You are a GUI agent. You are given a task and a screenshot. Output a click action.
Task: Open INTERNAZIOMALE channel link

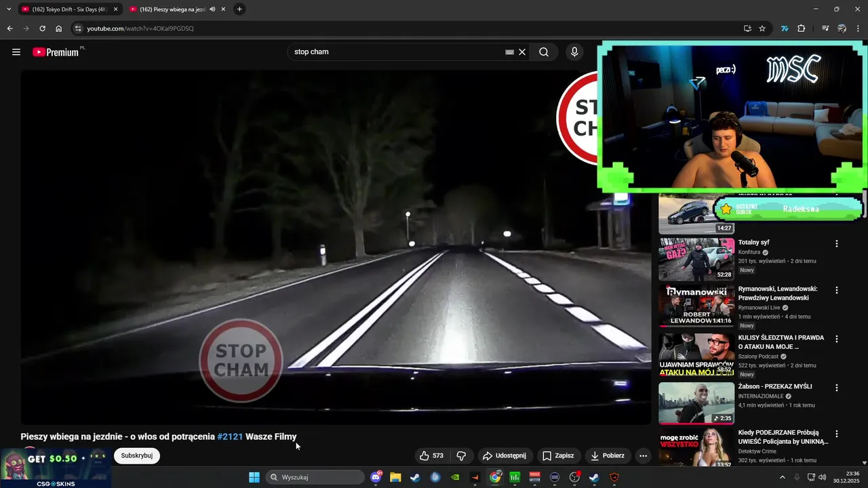point(761,396)
